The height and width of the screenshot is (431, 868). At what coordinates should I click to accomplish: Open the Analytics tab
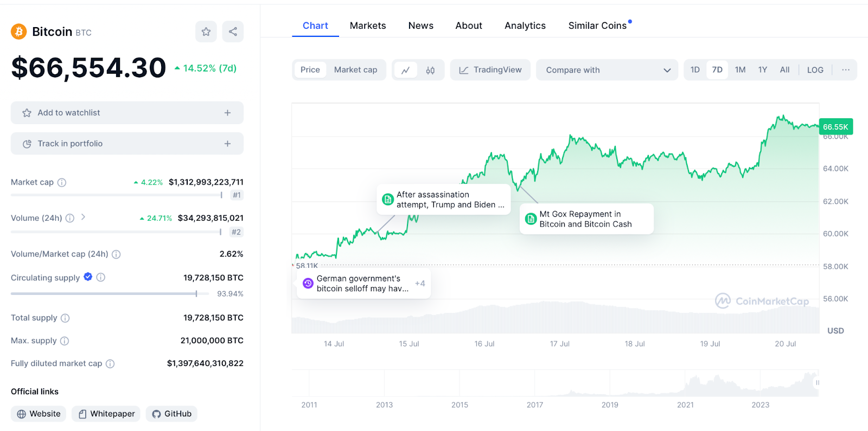point(525,25)
